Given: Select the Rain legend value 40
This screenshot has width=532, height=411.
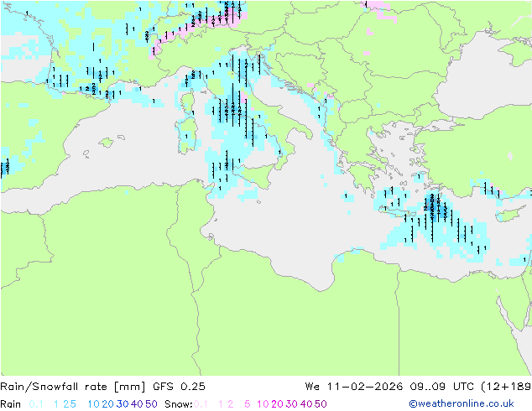Looking at the screenshot, I should pos(137,404).
